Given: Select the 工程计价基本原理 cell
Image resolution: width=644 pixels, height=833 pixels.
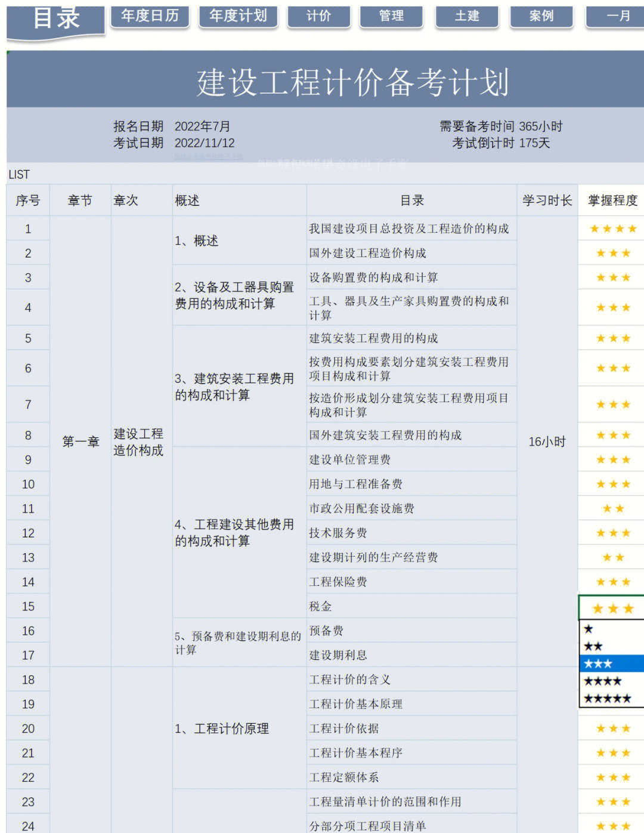Looking at the screenshot, I should 412,704.
